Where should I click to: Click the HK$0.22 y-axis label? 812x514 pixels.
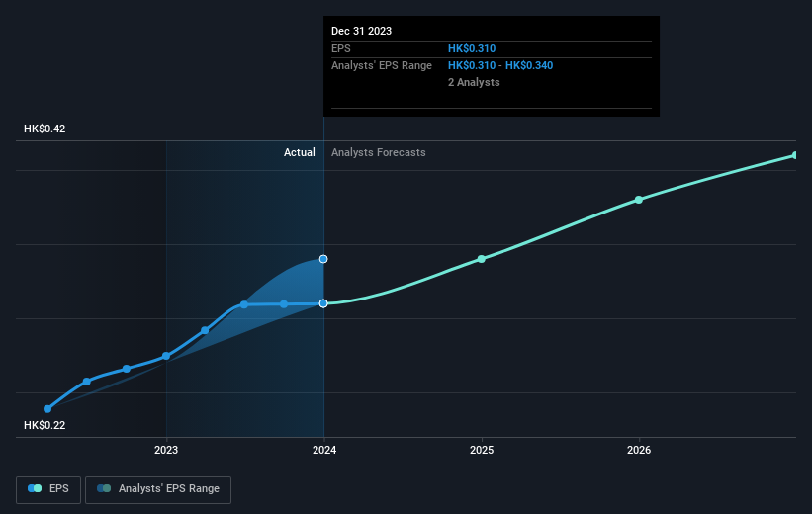(45, 425)
